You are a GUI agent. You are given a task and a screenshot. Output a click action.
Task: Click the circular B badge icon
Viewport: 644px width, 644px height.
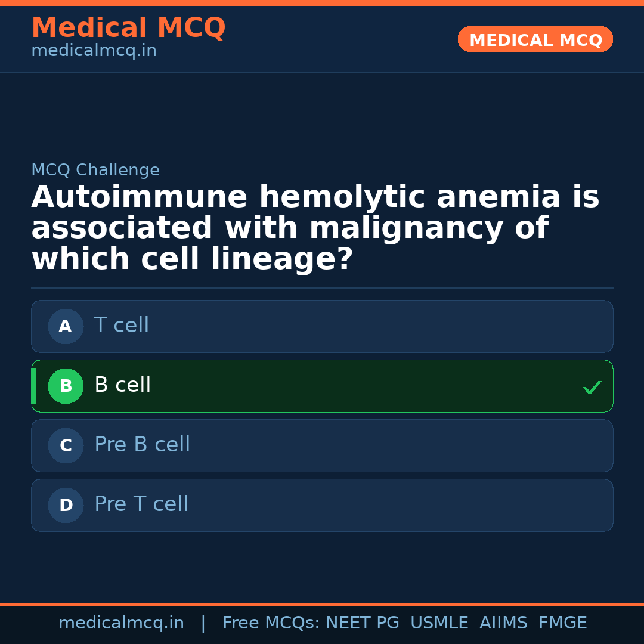(66, 386)
